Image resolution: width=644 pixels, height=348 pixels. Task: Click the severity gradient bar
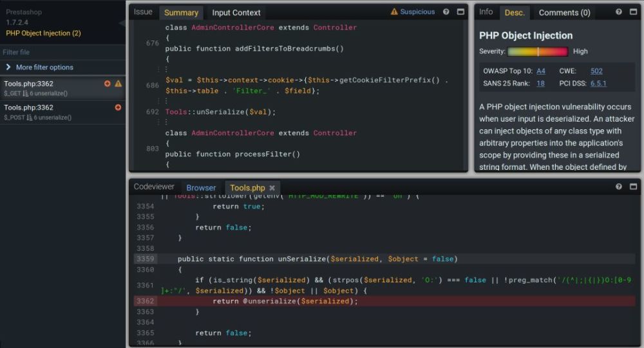pyautogui.click(x=537, y=51)
